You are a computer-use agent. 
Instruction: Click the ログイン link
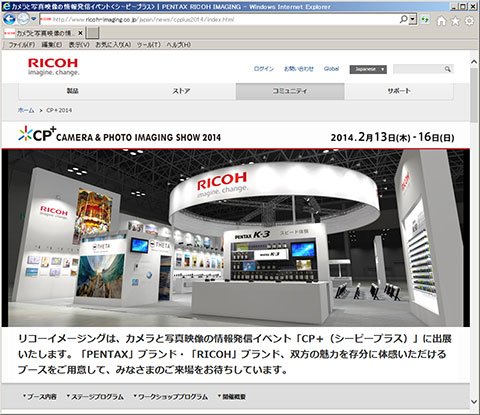[x=264, y=69]
